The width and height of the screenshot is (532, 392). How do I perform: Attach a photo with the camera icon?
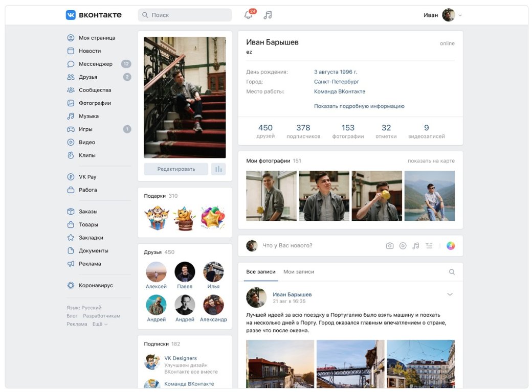[x=390, y=246]
